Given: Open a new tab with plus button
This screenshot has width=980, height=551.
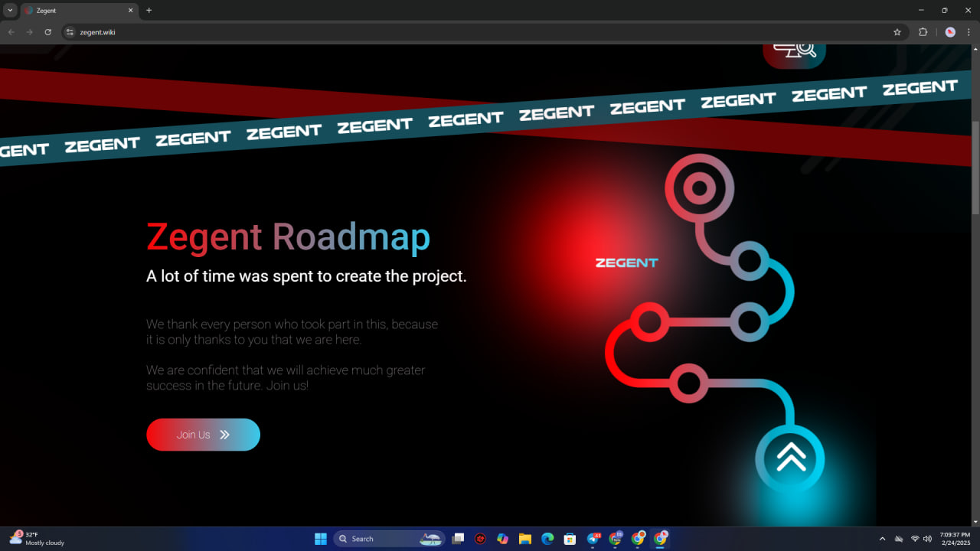Looking at the screenshot, I should 149,10.
